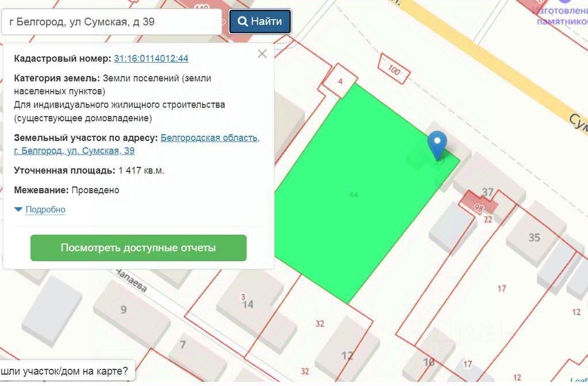Expand the Подробно details section
Image resolution: width=588 pixels, height=386 pixels.
click(40, 209)
